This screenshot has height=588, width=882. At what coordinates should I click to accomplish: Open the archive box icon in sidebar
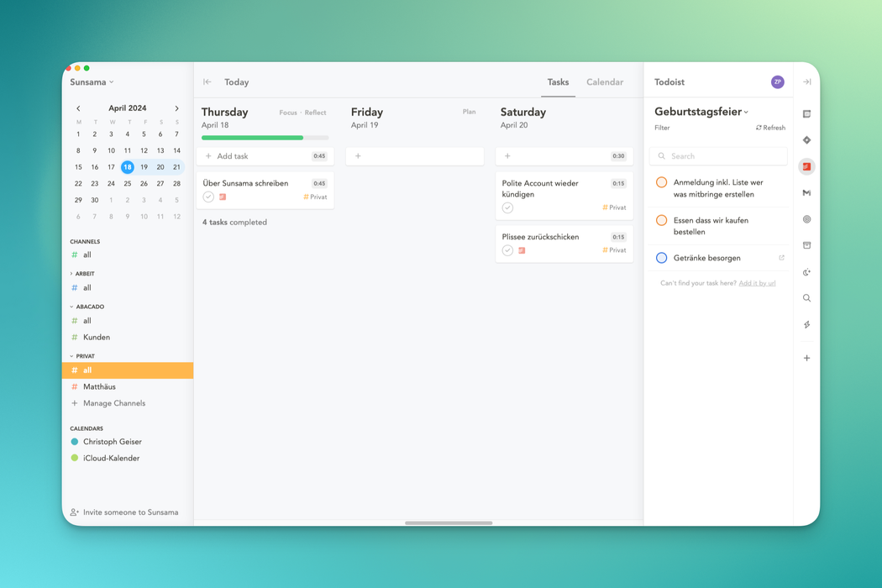[x=806, y=245]
